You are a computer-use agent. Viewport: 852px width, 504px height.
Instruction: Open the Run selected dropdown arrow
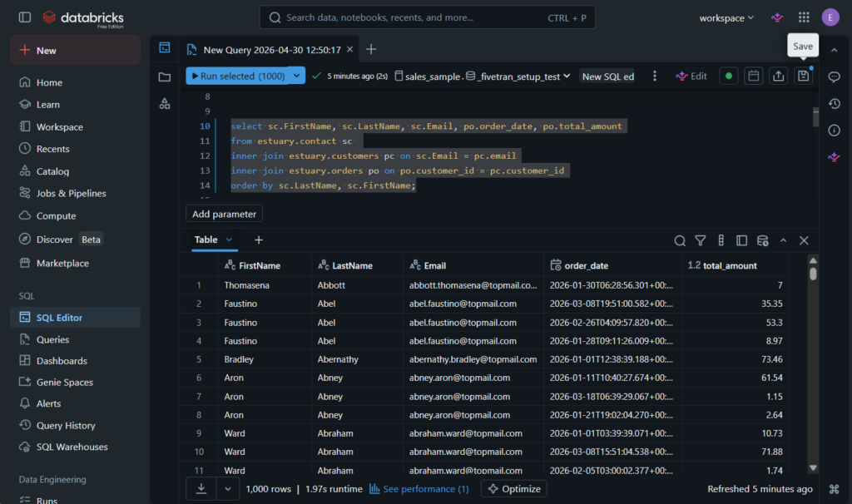pos(297,76)
